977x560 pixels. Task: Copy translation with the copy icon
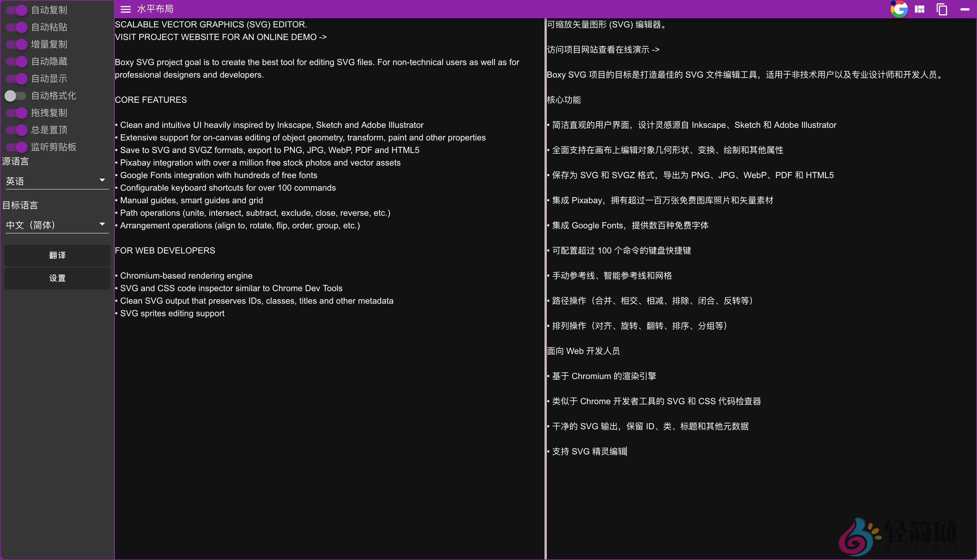pyautogui.click(x=942, y=9)
